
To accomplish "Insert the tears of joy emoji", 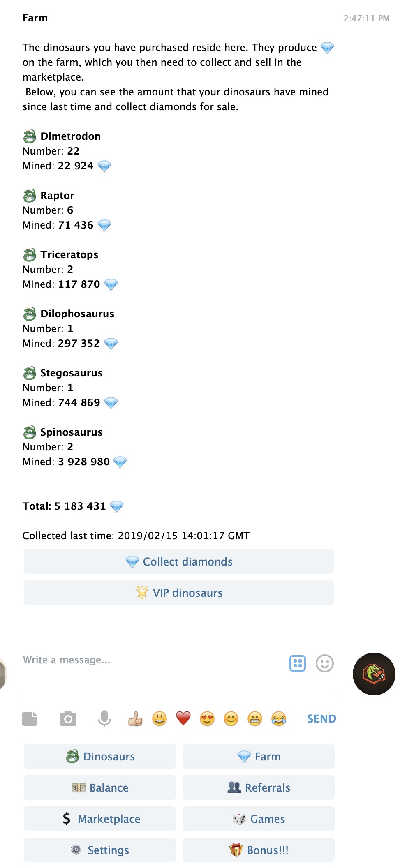I will (x=279, y=718).
